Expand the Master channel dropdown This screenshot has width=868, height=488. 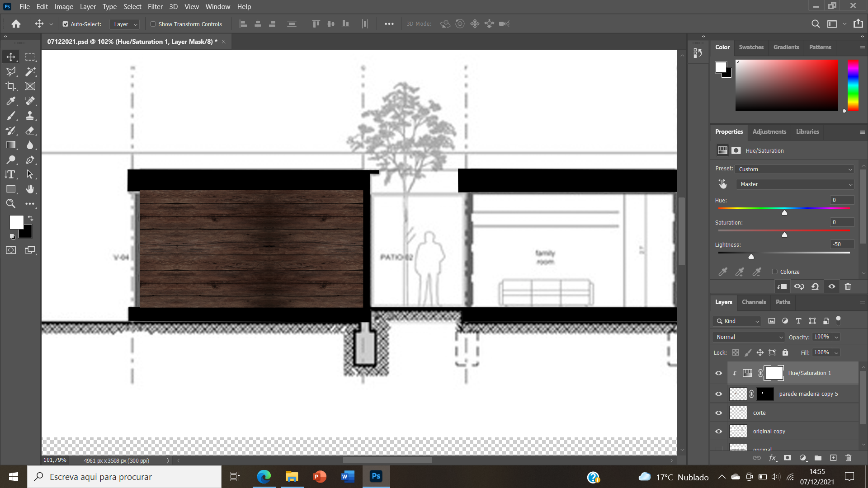click(x=794, y=184)
